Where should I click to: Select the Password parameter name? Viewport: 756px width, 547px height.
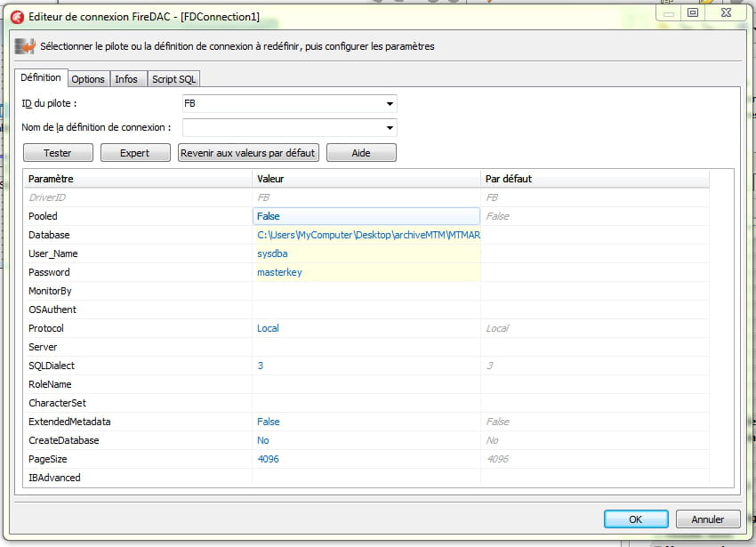[49, 272]
